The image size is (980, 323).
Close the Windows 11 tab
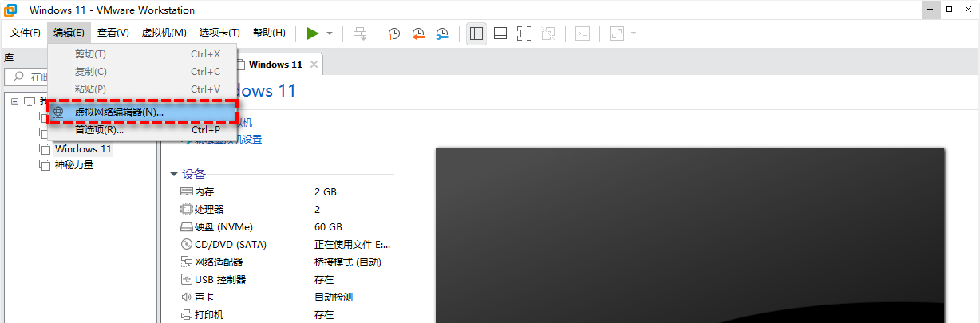314,65
